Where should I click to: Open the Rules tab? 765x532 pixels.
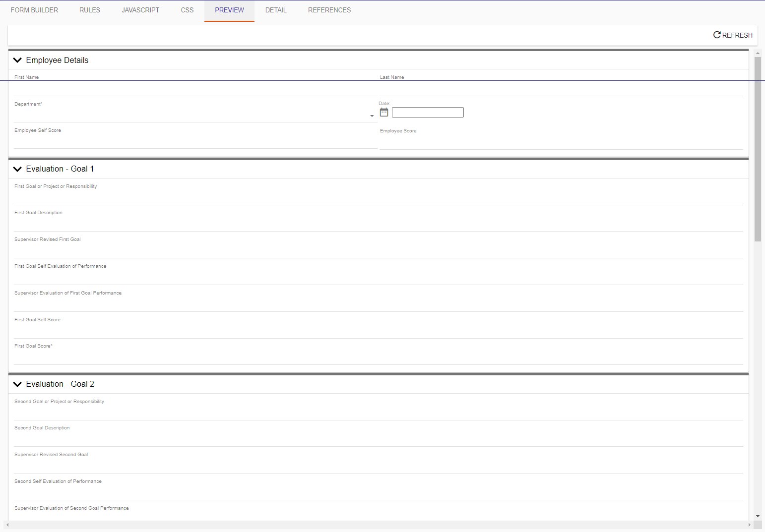(x=90, y=10)
